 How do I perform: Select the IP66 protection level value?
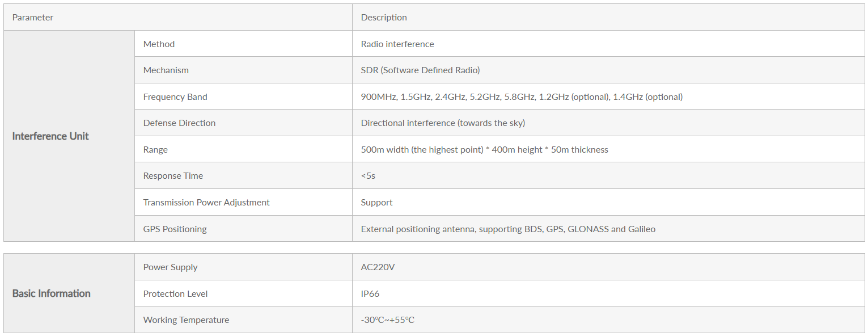370,294
